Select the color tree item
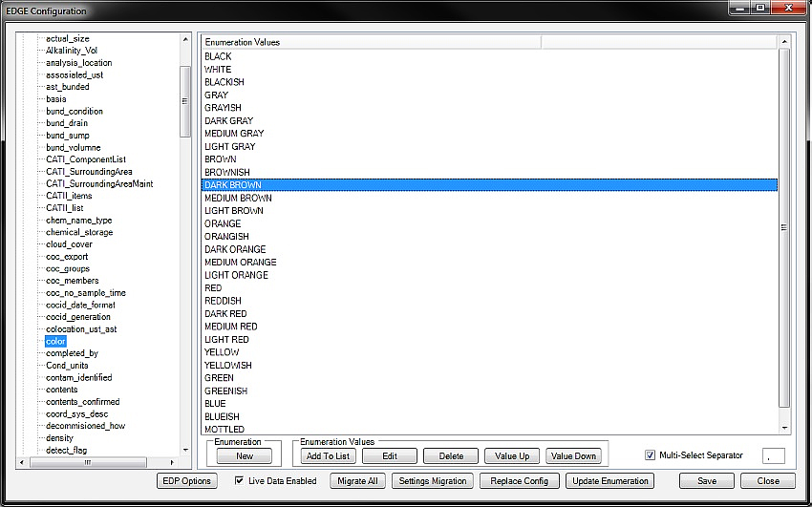This screenshot has width=812, height=507. tap(55, 341)
